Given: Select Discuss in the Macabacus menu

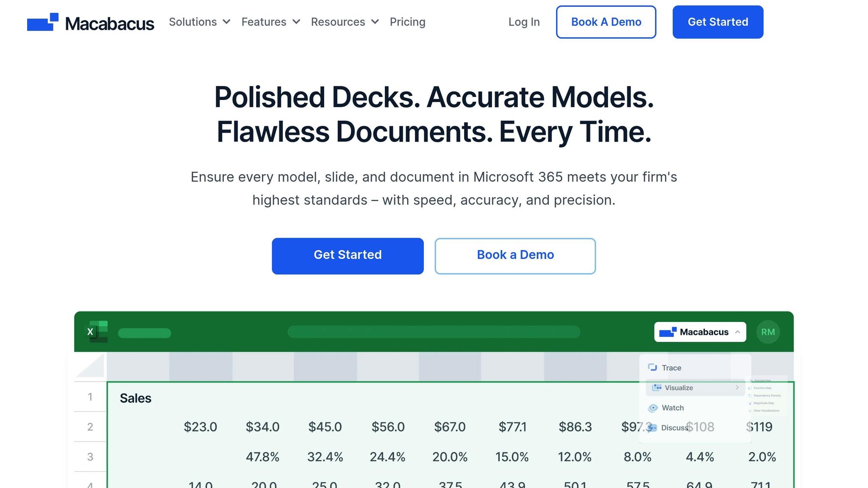Looking at the screenshot, I should (674, 428).
